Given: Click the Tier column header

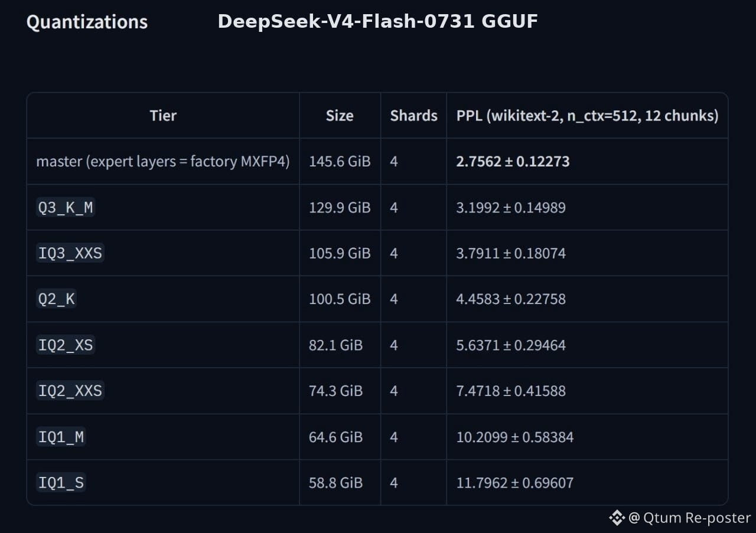Looking at the screenshot, I should [163, 115].
